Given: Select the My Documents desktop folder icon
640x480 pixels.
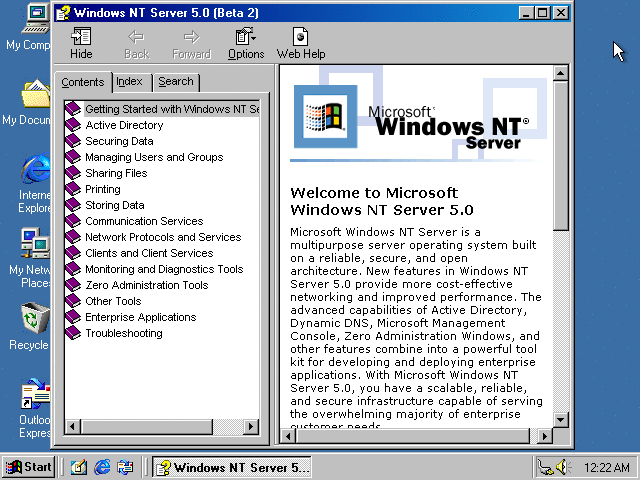Looking at the screenshot, I should pos(36,93).
